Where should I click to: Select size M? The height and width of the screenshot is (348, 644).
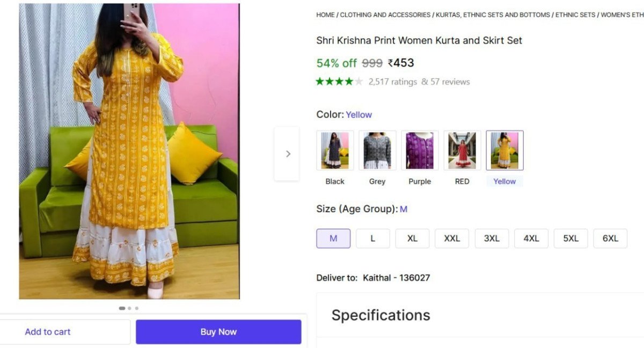[x=333, y=238]
